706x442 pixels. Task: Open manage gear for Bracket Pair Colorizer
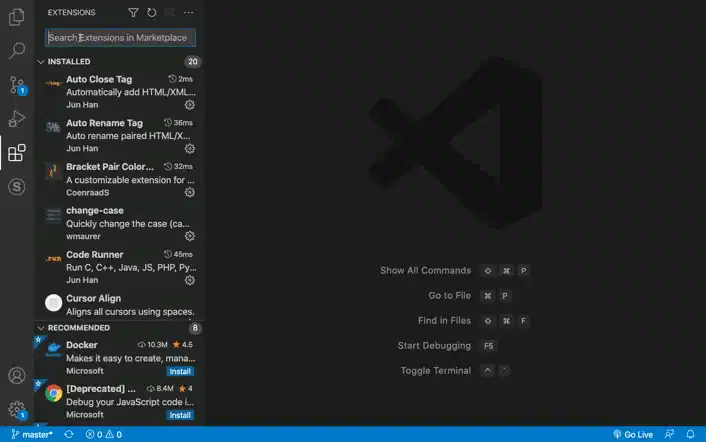190,192
